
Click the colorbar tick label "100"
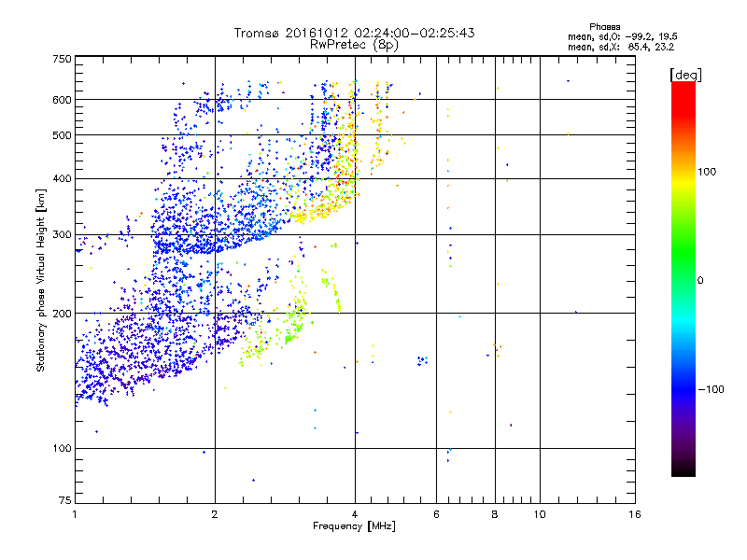(707, 172)
